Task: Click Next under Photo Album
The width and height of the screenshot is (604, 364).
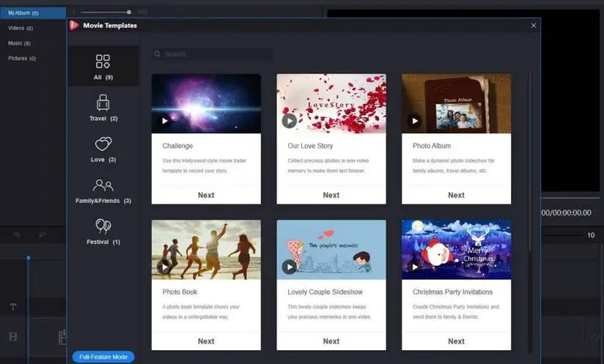Action: click(x=456, y=195)
